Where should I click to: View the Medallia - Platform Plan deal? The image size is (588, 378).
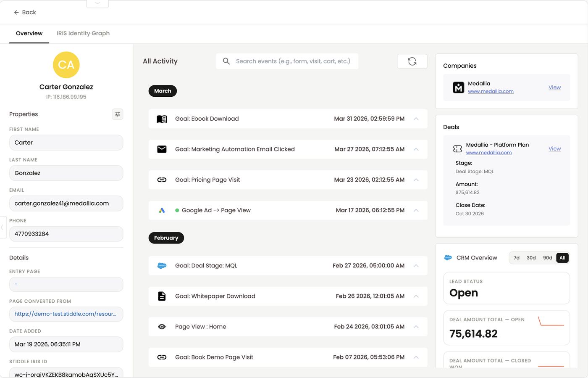(x=554, y=149)
